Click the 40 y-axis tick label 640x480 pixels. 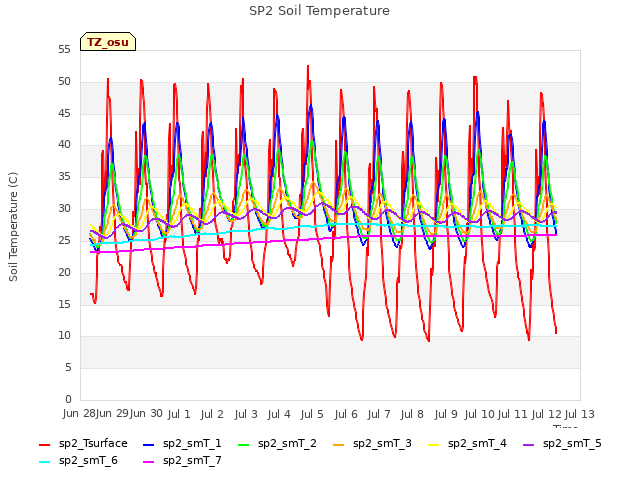[64, 145]
